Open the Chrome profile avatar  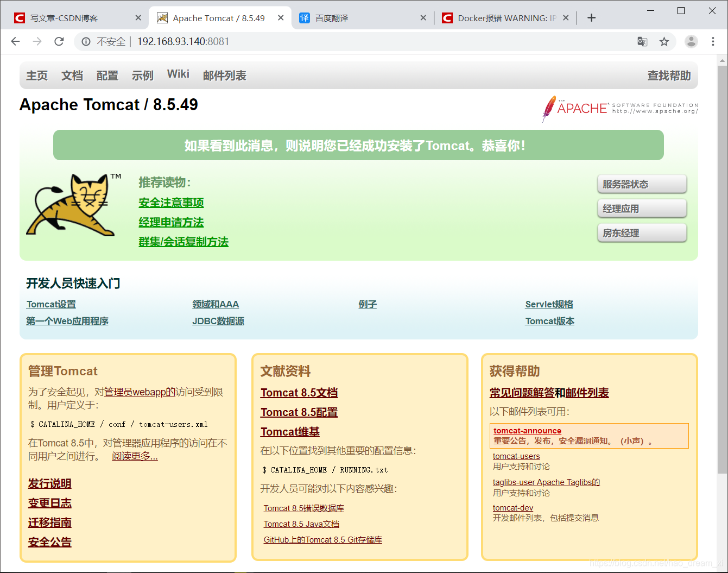[x=691, y=41]
